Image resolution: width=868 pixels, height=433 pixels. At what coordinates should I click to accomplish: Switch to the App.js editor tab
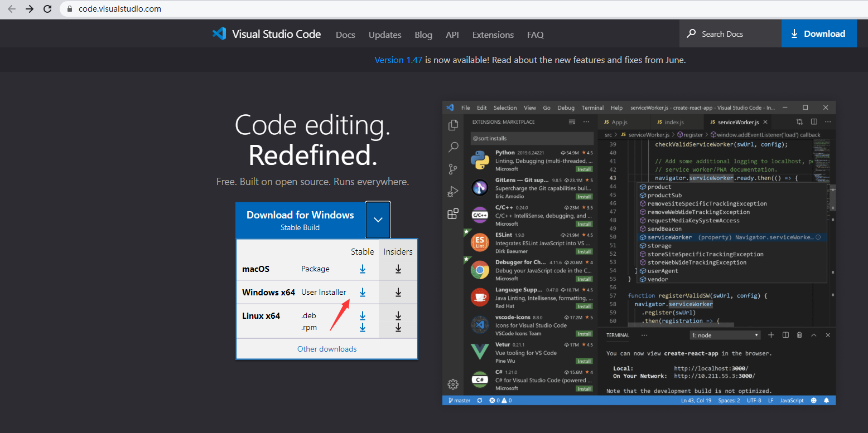(619, 122)
